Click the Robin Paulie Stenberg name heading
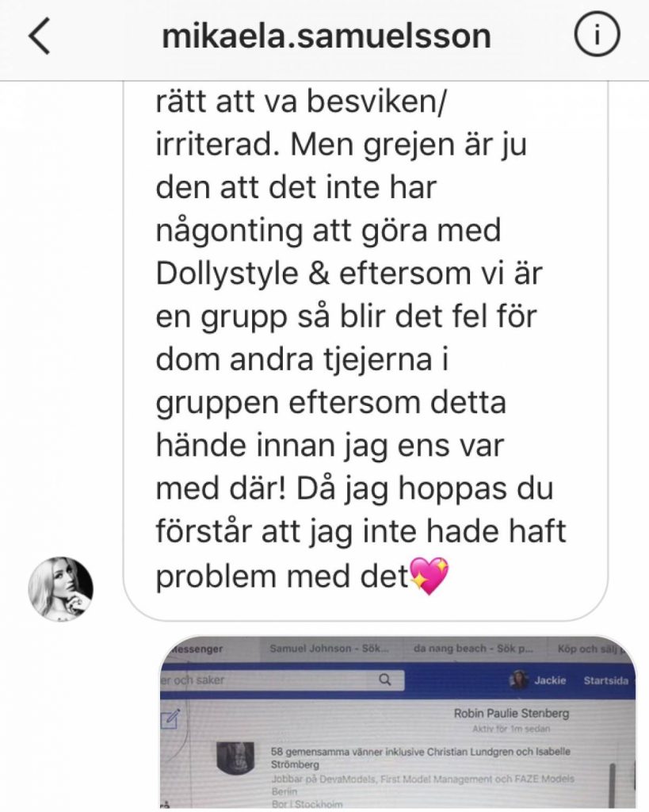Viewport: 649px width, 812px height. [511, 713]
